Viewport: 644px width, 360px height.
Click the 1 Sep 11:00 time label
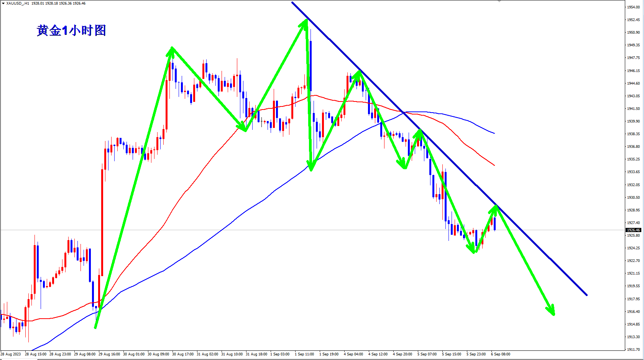click(x=304, y=354)
